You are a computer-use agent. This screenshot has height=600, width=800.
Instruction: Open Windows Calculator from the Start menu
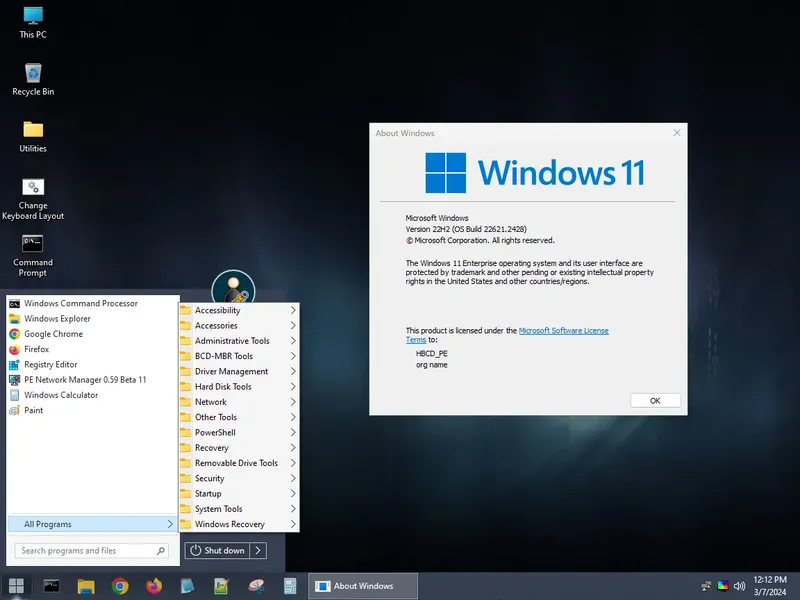63,395
